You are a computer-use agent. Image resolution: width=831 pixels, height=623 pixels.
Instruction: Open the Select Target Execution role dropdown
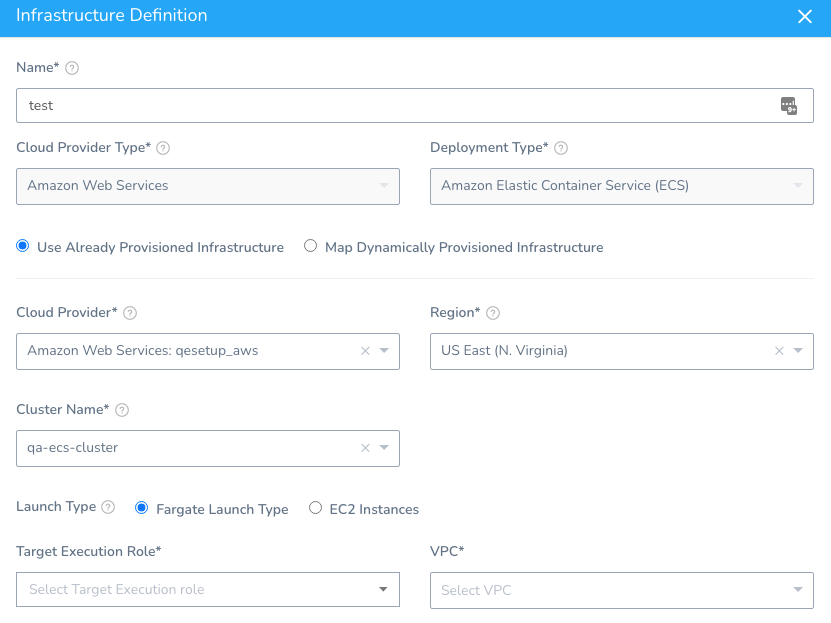point(208,589)
